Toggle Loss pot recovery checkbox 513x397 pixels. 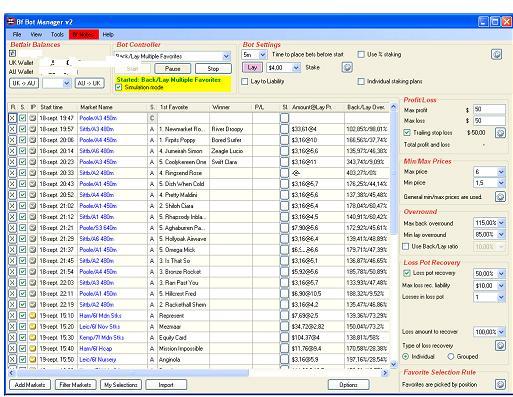[407, 273]
